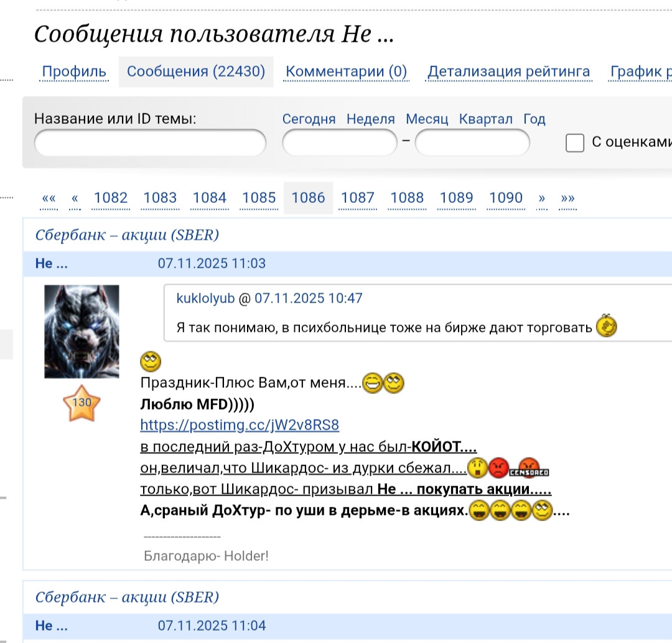Viewport: 672px width, 643px height.
Task: Open page 1090
Action: coord(506,198)
